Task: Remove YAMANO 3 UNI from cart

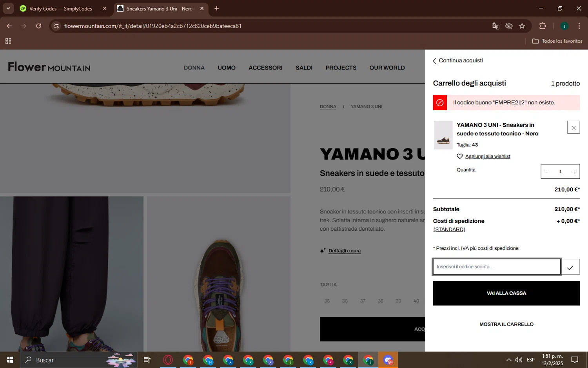Action: [x=573, y=128]
